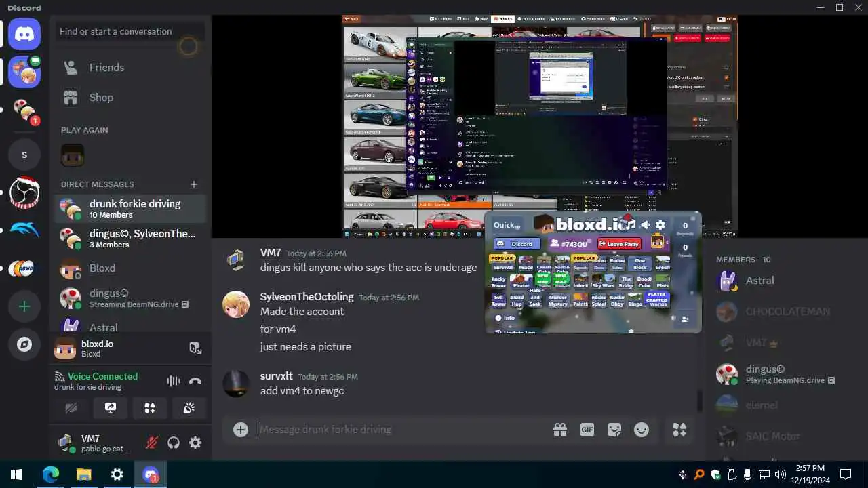The height and width of the screenshot is (488, 868).
Task: Open Discover compass icon in server list
Action: tap(24, 344)
